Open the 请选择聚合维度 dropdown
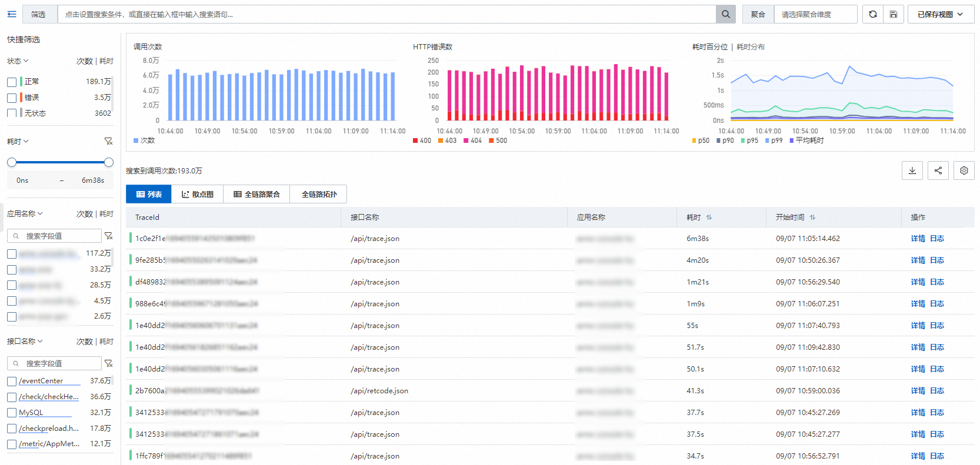Screen dimensions: 980x465 pos(815,14)
